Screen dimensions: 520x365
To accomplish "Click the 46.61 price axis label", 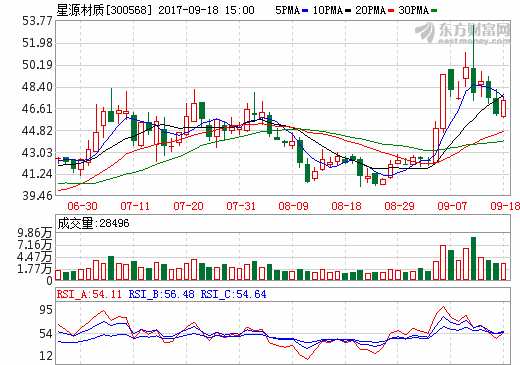I will point(37,109).
